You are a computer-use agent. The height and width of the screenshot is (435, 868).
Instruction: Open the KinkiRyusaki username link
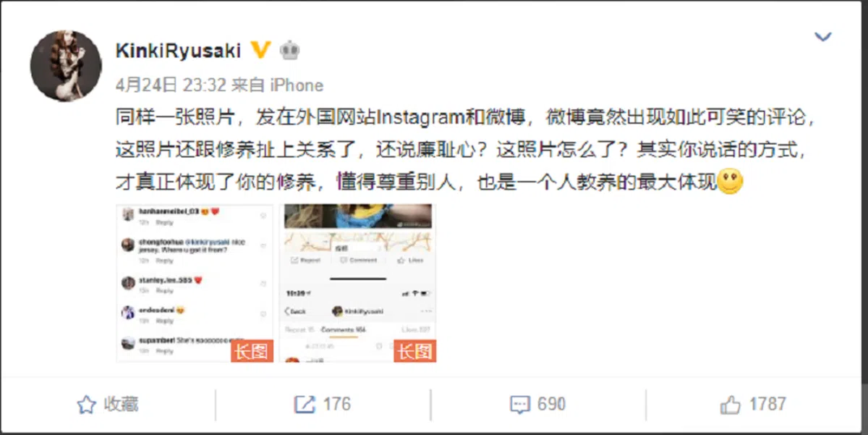click(179, 50)
